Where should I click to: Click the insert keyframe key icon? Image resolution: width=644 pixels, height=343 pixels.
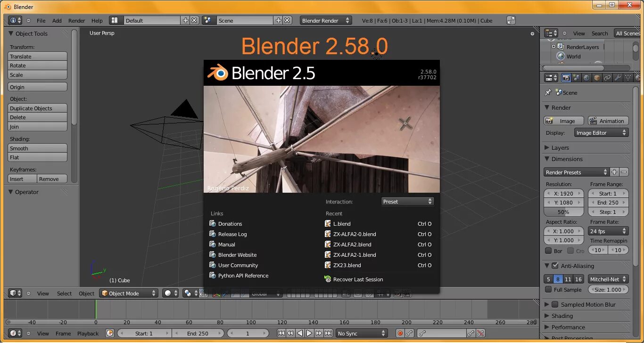point(471,333)
